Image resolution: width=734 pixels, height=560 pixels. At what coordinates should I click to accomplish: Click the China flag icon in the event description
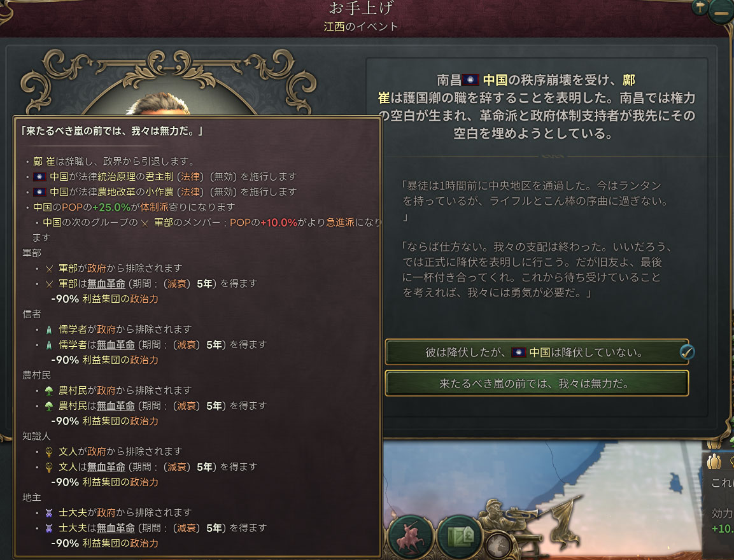click(470, 80)
